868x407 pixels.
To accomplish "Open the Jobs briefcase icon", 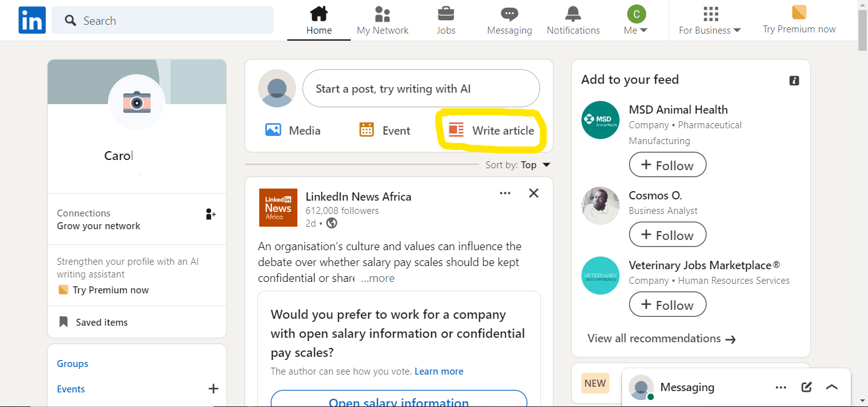I will pos(446,14).
